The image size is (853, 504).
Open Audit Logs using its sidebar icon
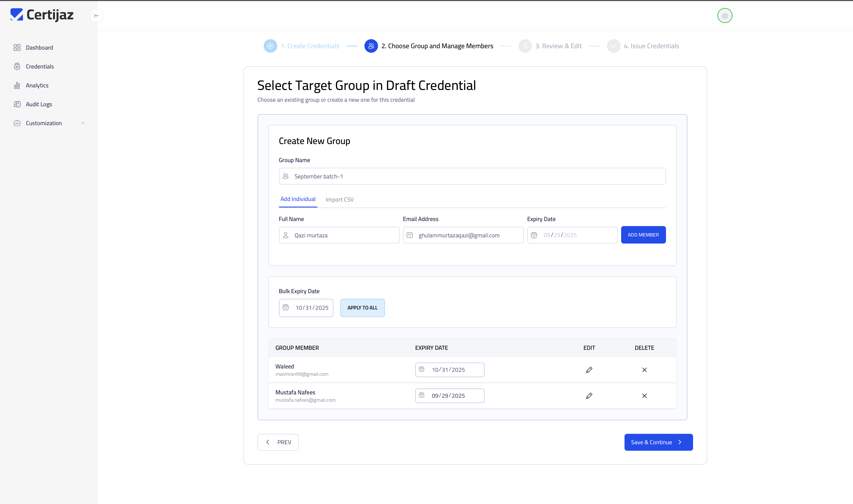(x=17, y=104)
